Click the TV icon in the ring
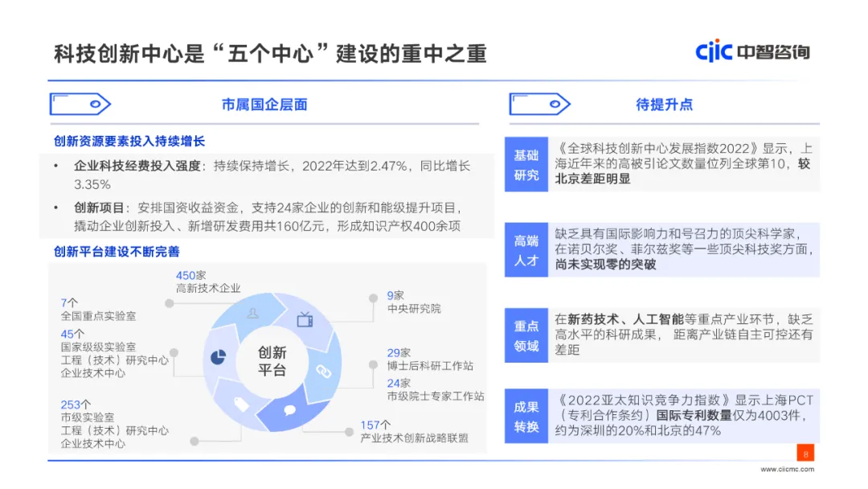Screen dimensions: 868x489 (305, 319)
